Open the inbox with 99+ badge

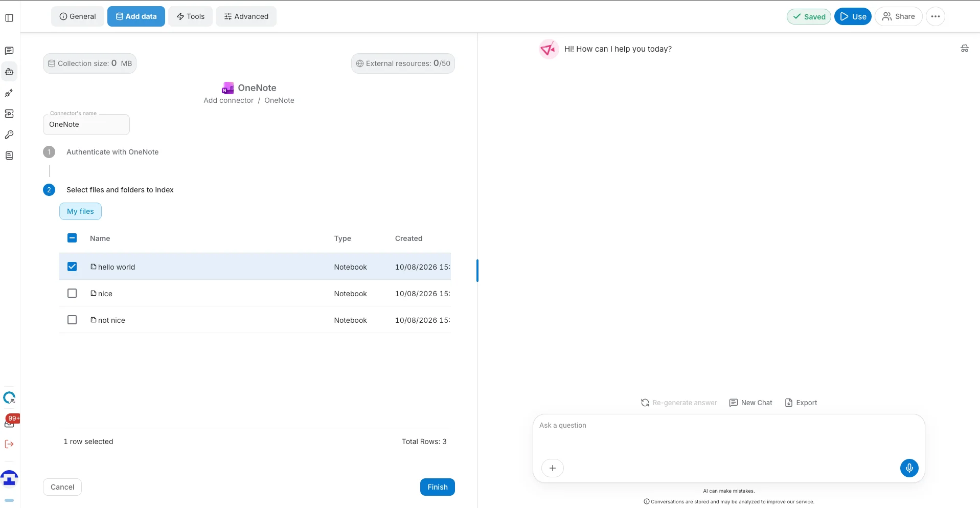(10, 422)
